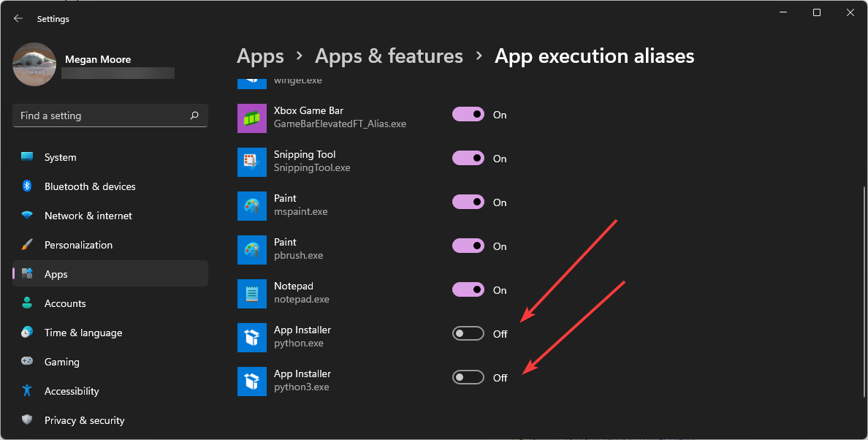This screenshot has width=868, height=440.
Task: Go back using the back arrow
Action: 18,19
